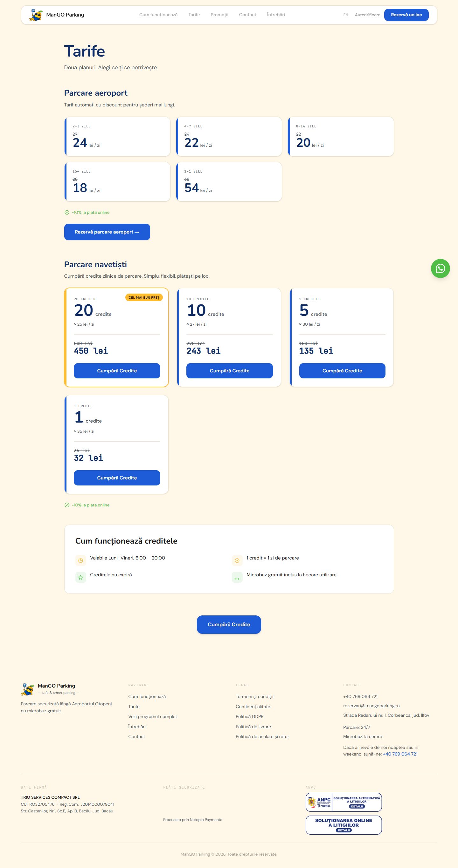Buy the 5 credite package
The width and height of the screenshot is (458, 868).
342,371
